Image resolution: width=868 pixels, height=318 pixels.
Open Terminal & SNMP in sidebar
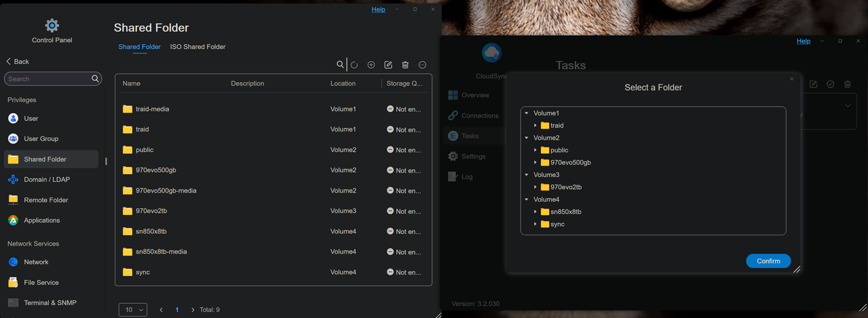coord(52,302)
